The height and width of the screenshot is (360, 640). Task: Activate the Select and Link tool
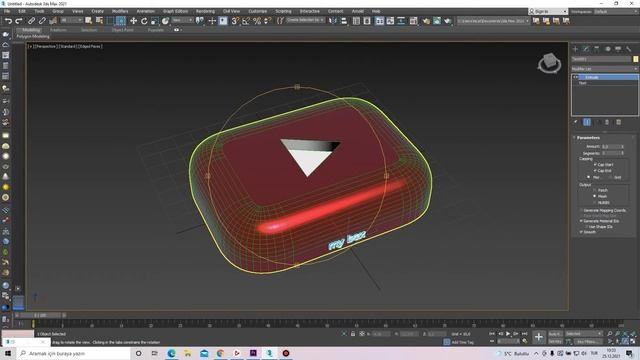pyautogui.click(x=31, y=21)
